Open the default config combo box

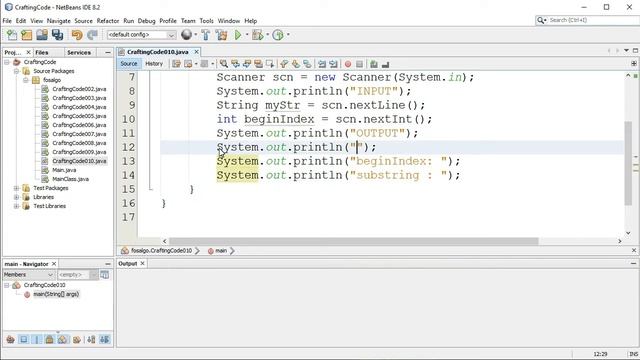coord(141,35)
